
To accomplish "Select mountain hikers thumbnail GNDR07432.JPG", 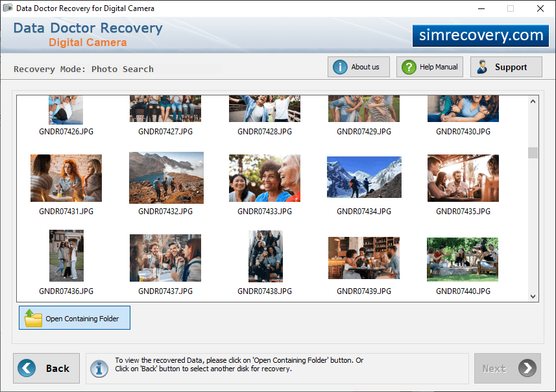I will tap(166, 178).
